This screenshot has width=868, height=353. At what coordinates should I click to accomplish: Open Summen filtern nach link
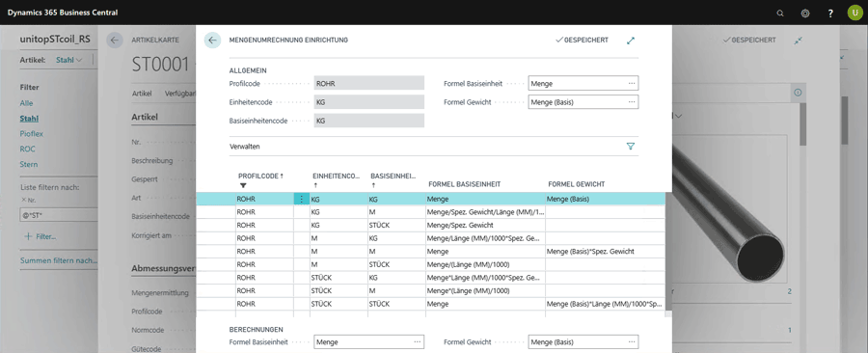pyautogui.click(x=59, y=260)
